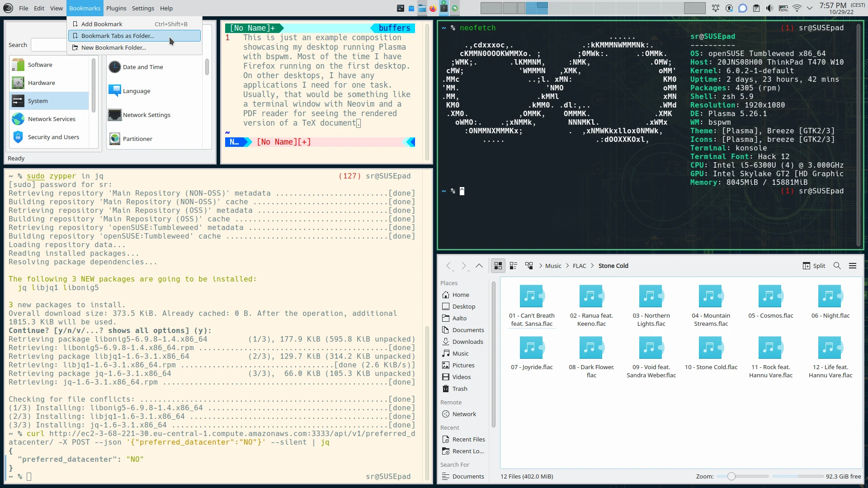Select New Bookmark Folder entry
The width and height of the screenshot is (868, 488).
point(134,47)
